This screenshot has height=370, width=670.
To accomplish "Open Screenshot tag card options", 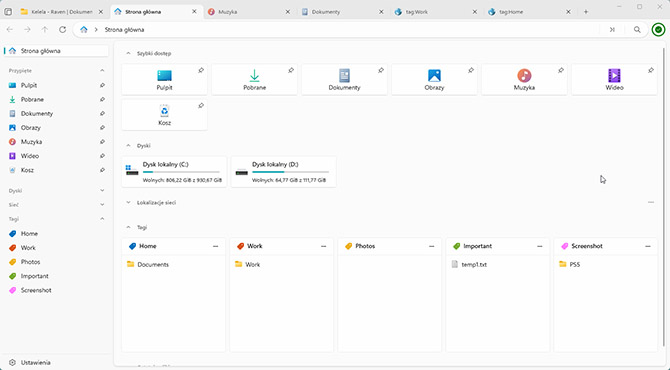I will point(648,246).
